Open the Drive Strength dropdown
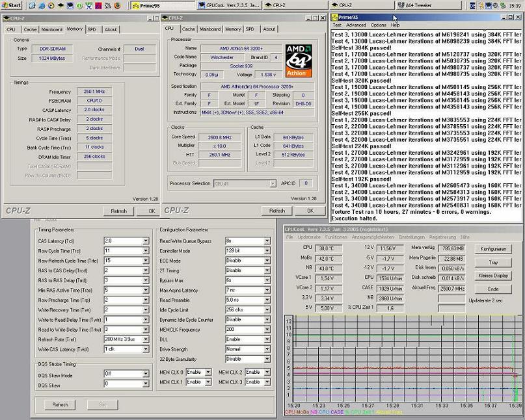This screenshot has width=525, height=420. [267, 349]
